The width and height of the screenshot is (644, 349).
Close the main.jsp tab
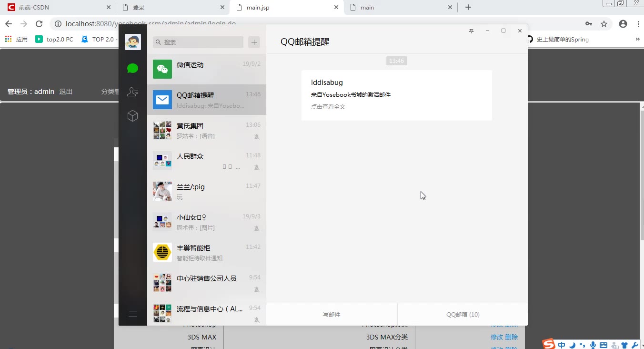[336, 7]
